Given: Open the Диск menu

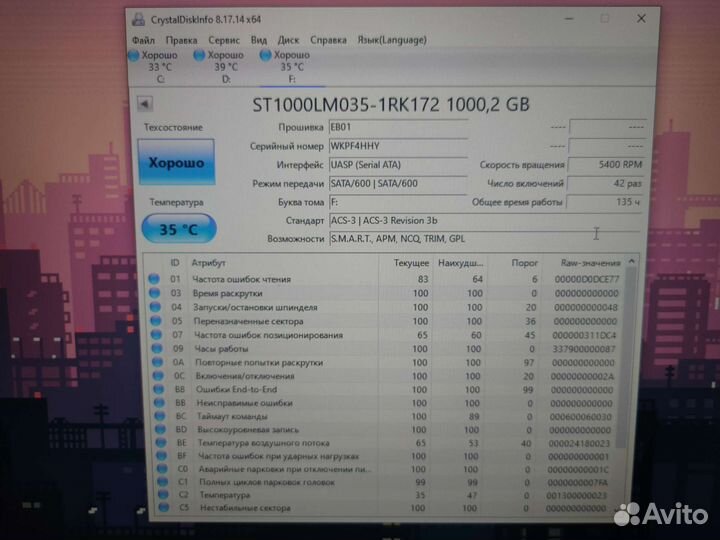Looking at the screenshot, I should coord(288,40).
